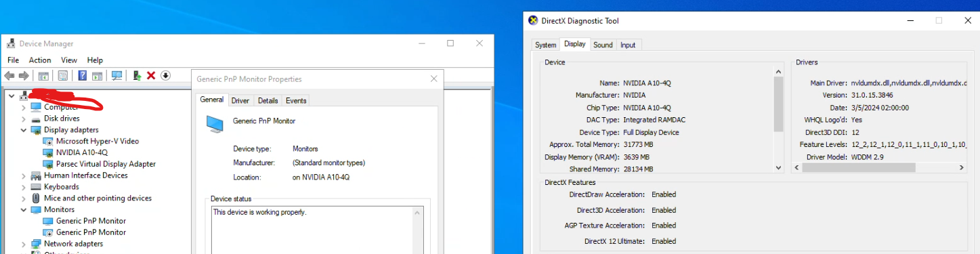Screen dimensions: 980x254
Task: Click the Location value on NVIDIA A10-4Q
Action: 321,177
